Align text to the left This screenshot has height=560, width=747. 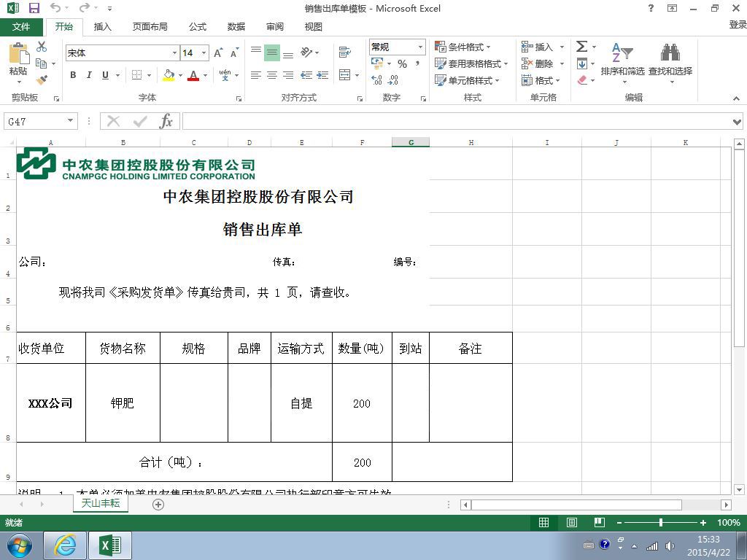point(256,75)
